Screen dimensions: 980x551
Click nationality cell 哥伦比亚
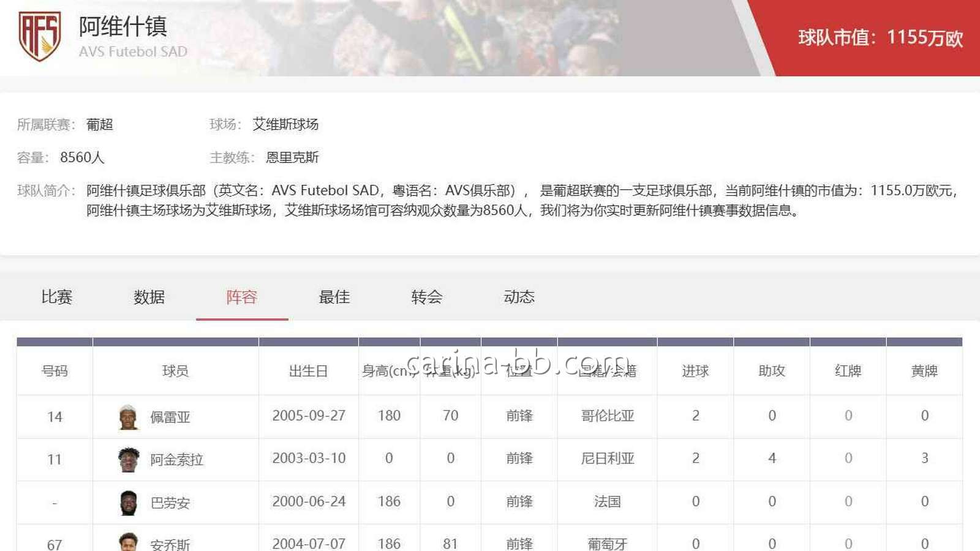point(608,416)
